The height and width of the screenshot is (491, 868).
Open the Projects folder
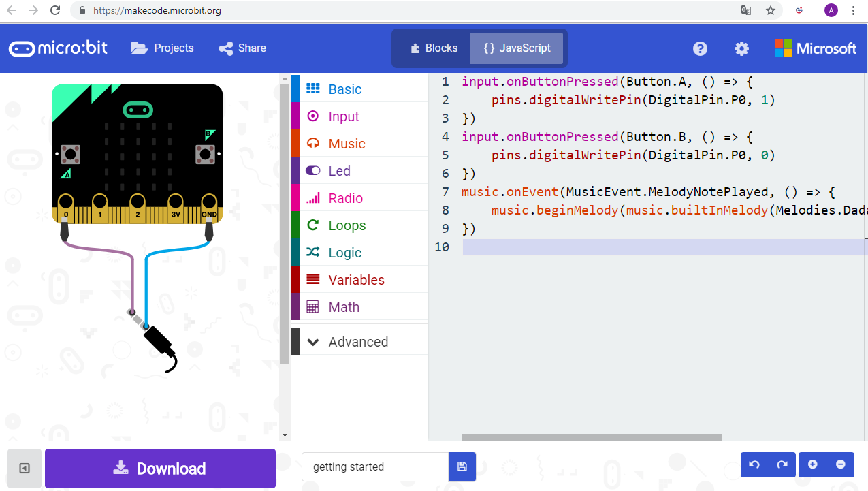[x=162, y=48]
